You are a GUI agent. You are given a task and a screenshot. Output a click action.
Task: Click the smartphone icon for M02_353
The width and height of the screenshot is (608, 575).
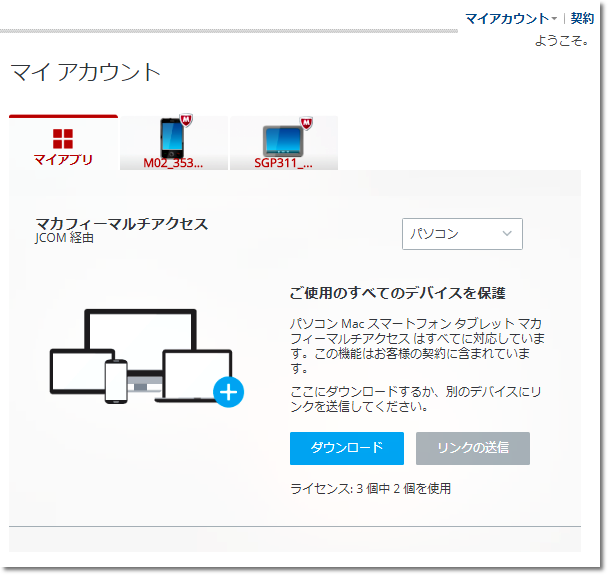click(172, 138)
